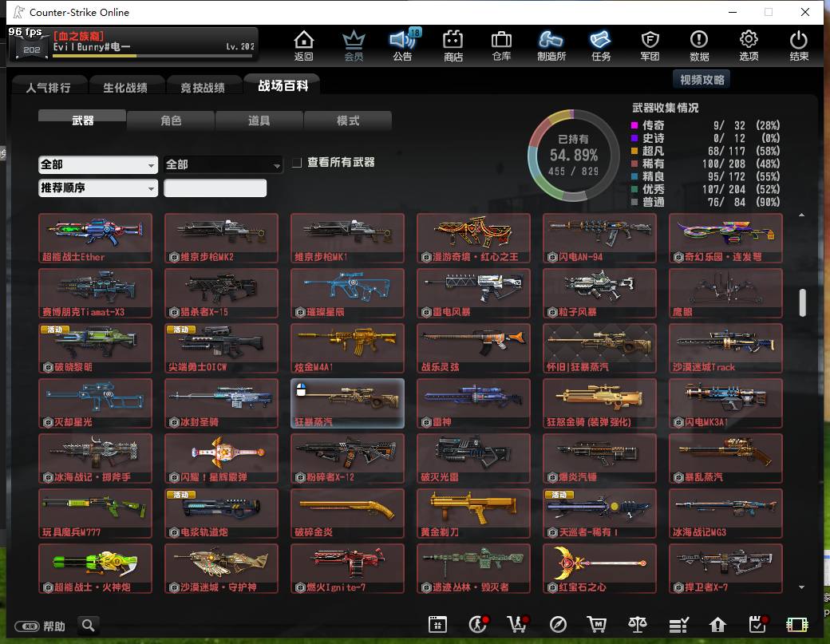Click the balance scales icon

[638, 624]
